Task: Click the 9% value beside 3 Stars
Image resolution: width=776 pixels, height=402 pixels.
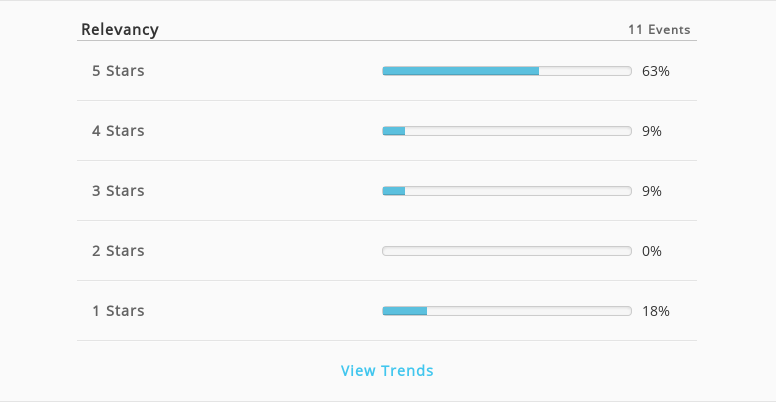Action: click(x=652, y=191)
